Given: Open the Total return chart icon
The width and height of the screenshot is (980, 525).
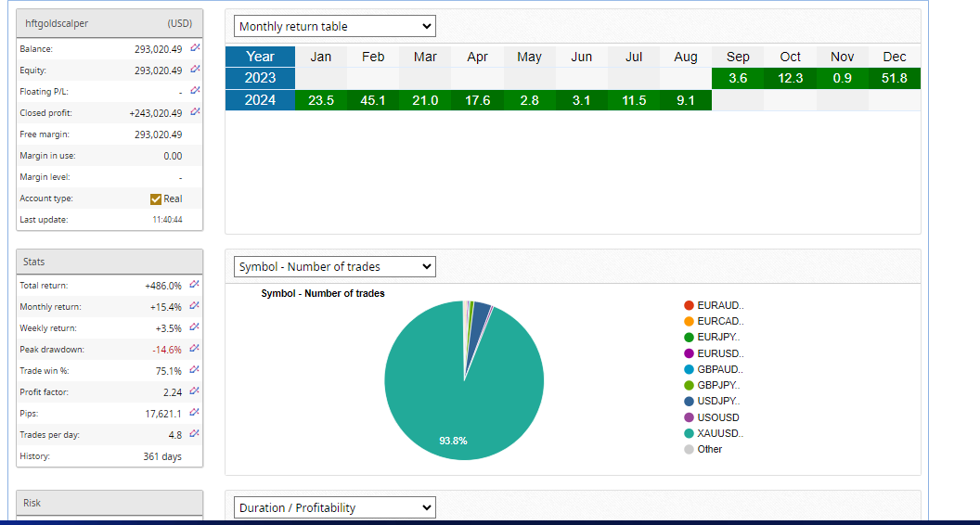Looking at the screenshot, I should (x=195, y=286).
